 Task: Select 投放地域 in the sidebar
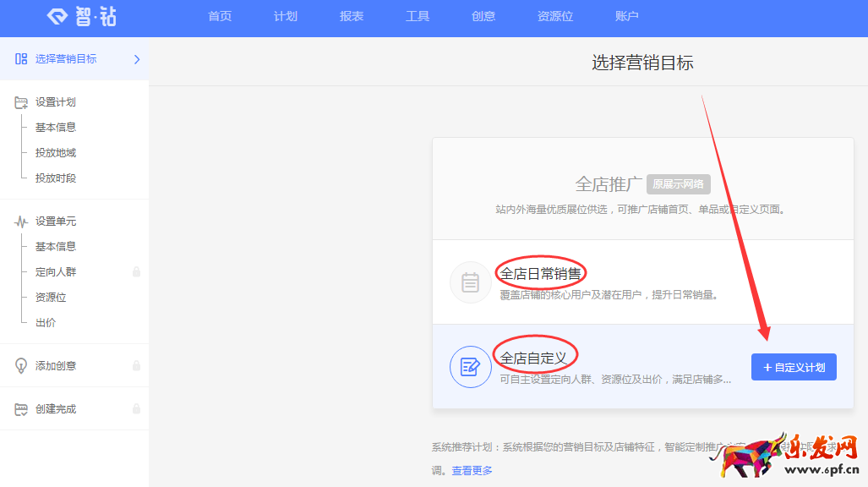pyautogui.click(x=56, y=153)
